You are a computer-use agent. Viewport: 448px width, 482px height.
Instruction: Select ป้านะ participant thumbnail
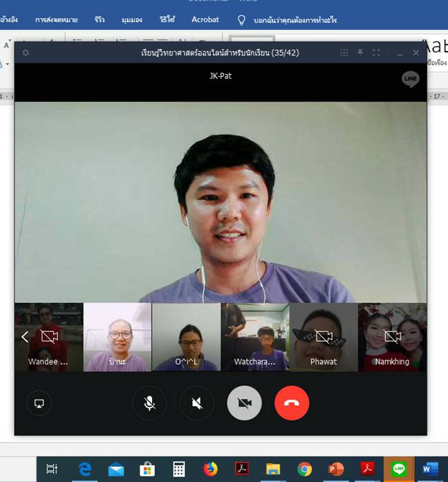coord(117,337)
